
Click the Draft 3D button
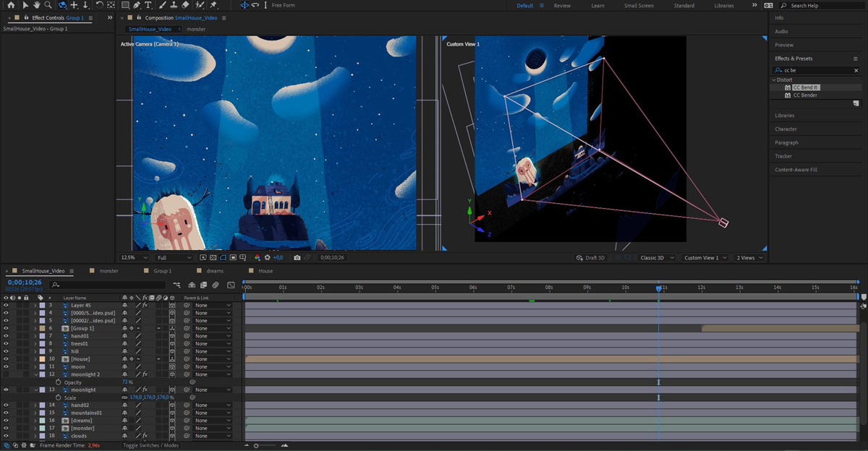[x=590, y=257]
